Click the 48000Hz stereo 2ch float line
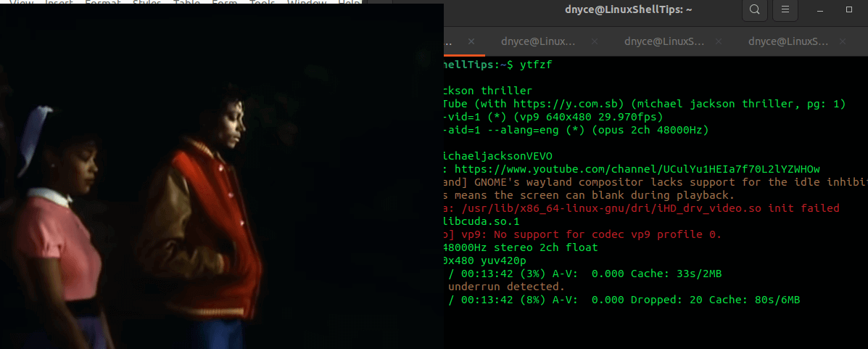 pos(521,247)
